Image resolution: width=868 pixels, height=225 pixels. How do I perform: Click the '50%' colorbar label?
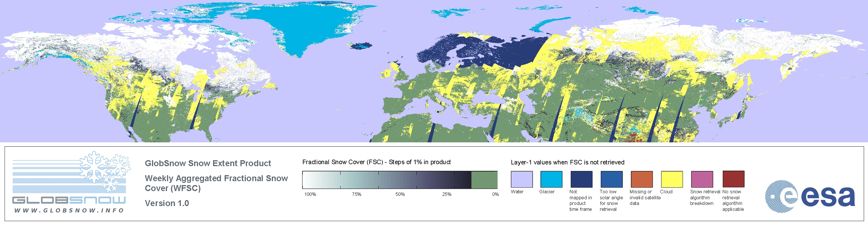[400, 194]
